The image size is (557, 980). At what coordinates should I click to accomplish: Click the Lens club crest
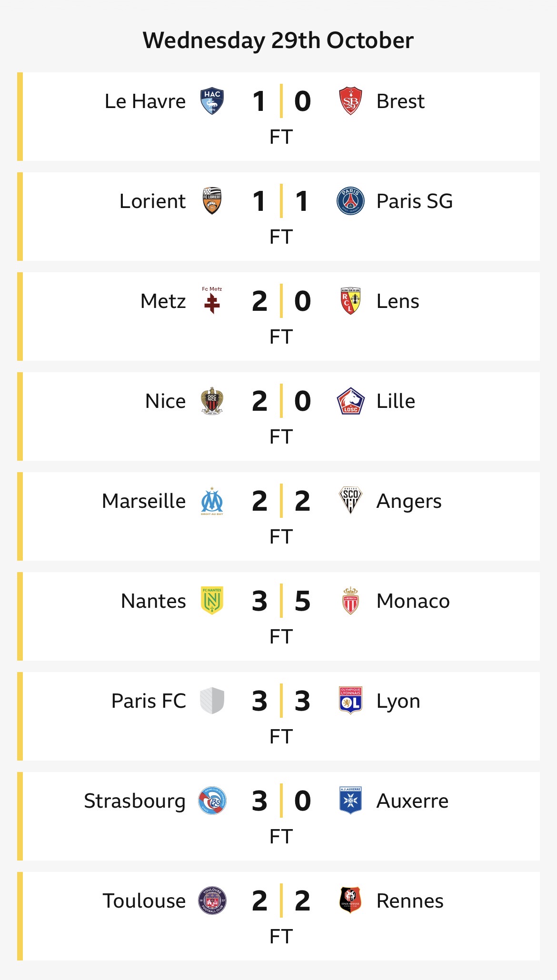350,301
